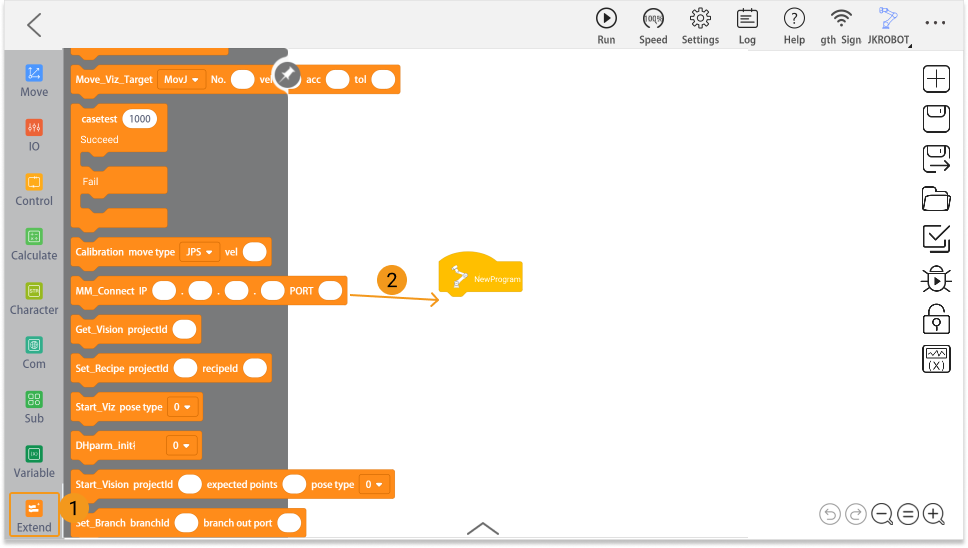Open Help
968x548 pixels.
[x=794, y=26]
